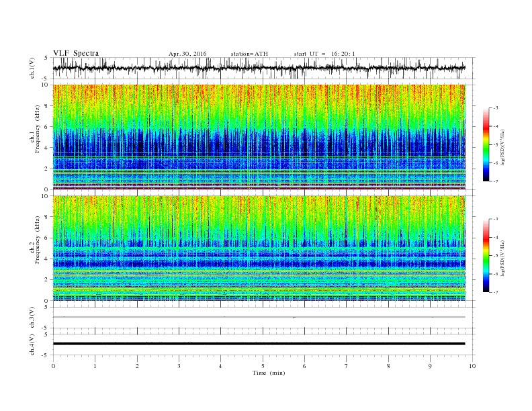532x411 pixels.
Task: Click time axis tick label '7'
Action: [x=347, y=366]
